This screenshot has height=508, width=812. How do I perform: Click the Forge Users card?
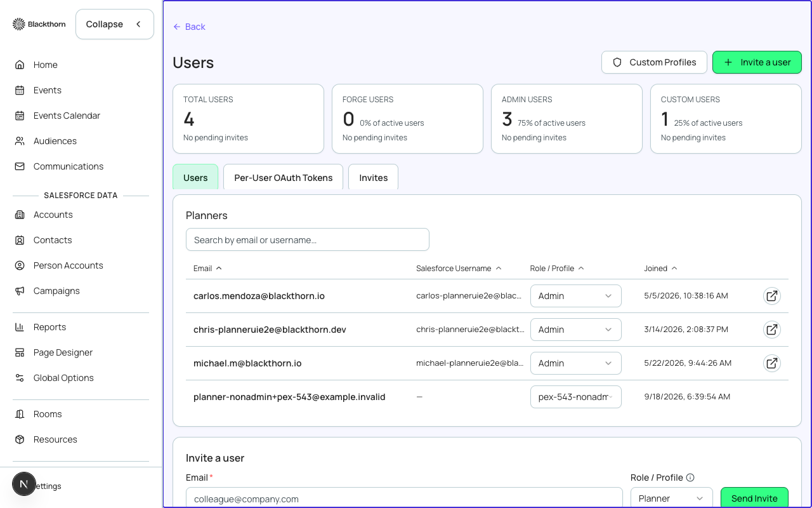click(407, 119)
